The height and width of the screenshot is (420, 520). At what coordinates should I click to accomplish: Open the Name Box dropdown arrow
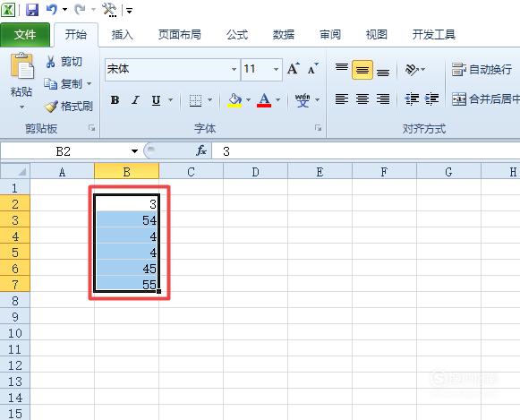point(134,151)
